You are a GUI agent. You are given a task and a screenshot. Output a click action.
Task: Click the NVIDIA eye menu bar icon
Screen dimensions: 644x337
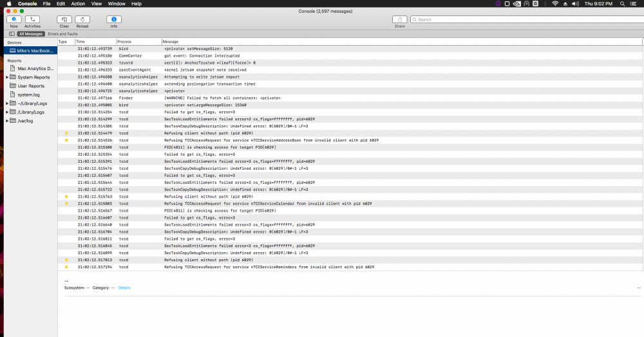[x=516, y=4]
